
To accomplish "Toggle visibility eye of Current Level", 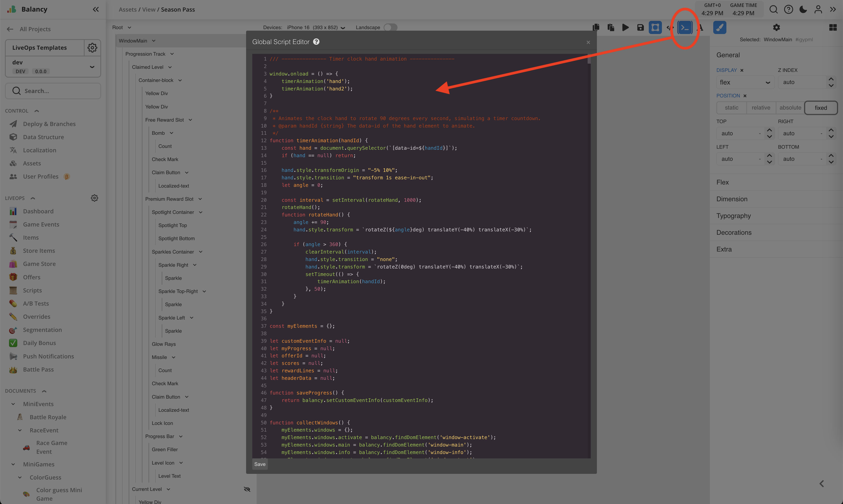I will (x=247, y=489).
